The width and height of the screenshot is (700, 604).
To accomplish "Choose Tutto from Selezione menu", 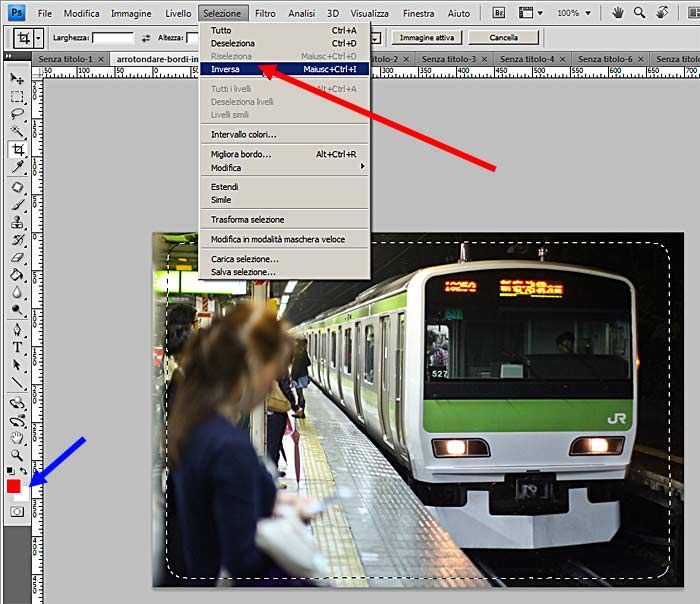I will [284, 30].
